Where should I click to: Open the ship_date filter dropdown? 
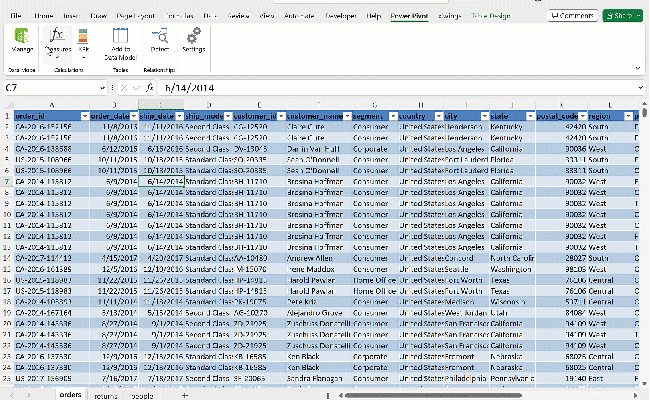pos(179,116)
